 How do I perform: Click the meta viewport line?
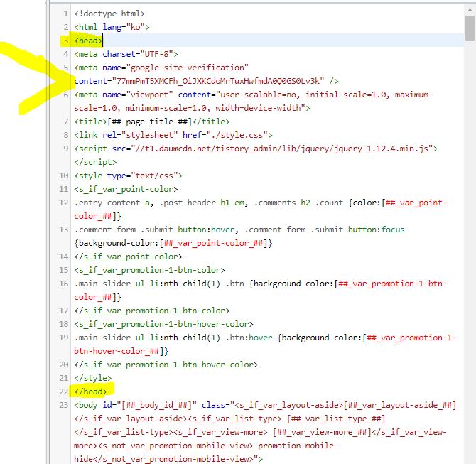tap(253, 95)
